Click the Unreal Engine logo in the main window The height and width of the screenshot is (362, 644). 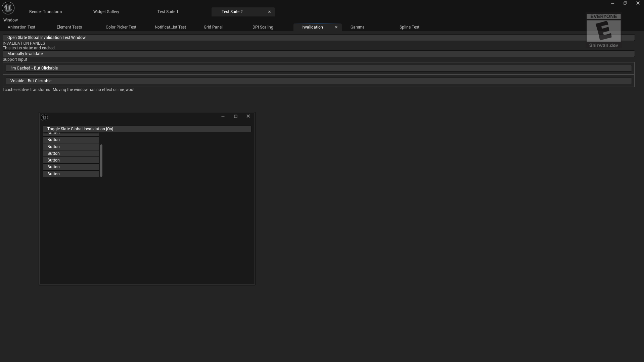pyautogui.click(x=8, y=8)
